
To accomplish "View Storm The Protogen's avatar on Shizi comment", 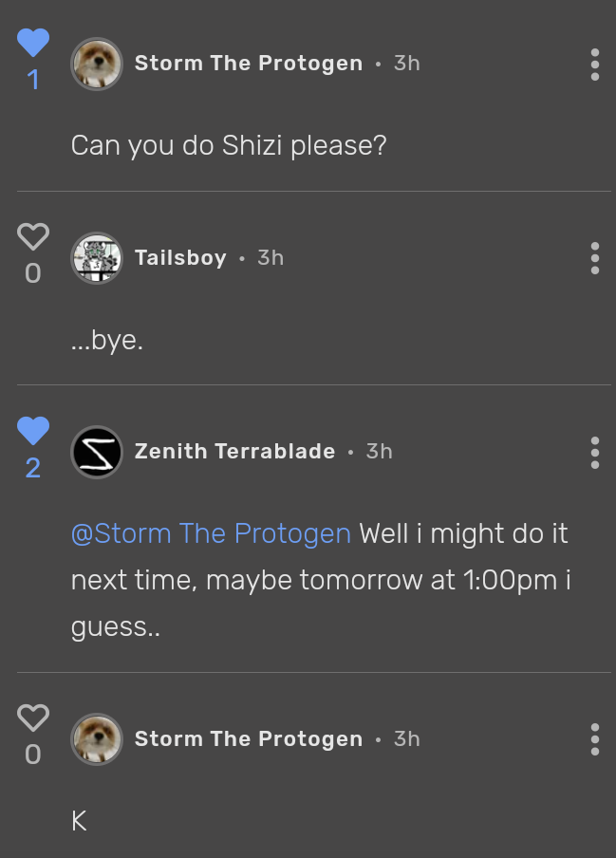I will click(x=97, y=64).
